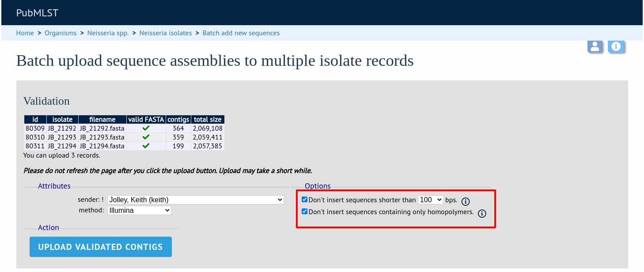Click id cell 80309
The height and width of the screenshot is (272, 644).
click(35, 128)
